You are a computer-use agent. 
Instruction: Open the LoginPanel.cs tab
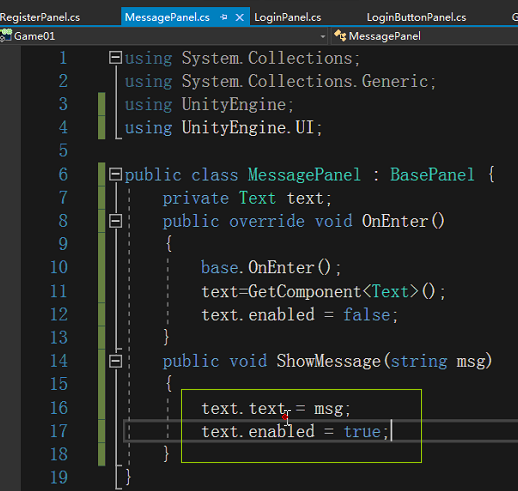(x=288, y=17)
